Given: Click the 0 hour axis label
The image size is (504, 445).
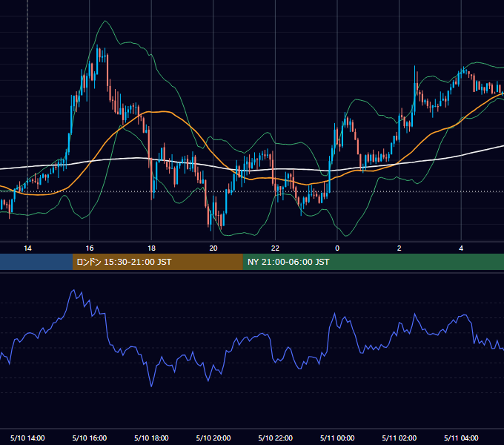Looking at the screenshot, I should [337, 248].
